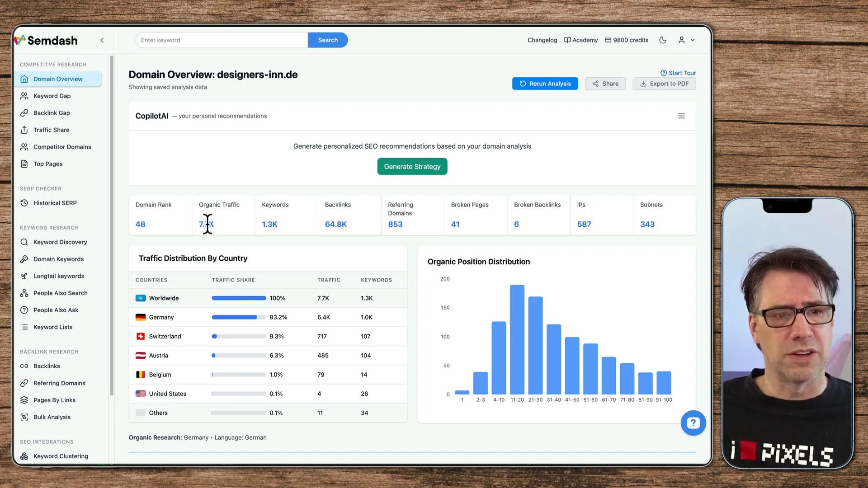This screenshot has height=488, width=868.
Task: Click the Rerun Analysis button
Action: pyautogui.click(x=545, y=84)
